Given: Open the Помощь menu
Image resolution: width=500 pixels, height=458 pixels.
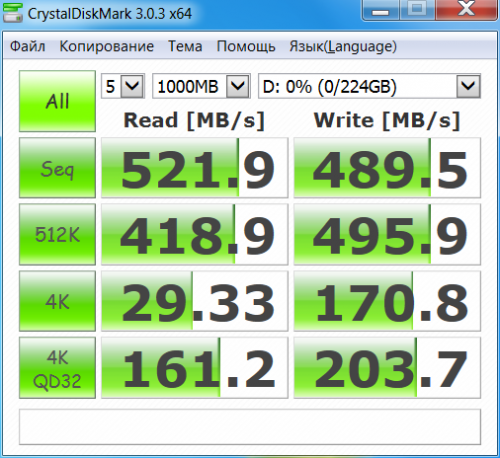Looking at the screenshot, I should click(x=246, y=46).
